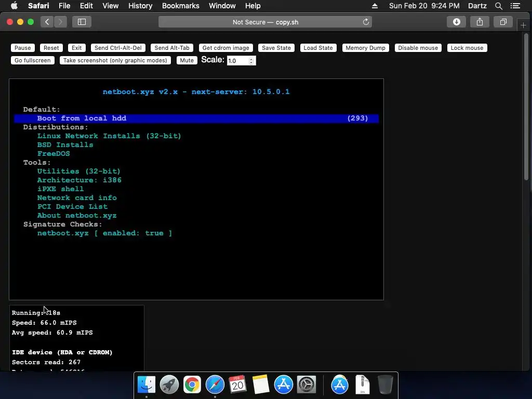
Task: Open Finder from the Dock
Action: pos(146,385)
